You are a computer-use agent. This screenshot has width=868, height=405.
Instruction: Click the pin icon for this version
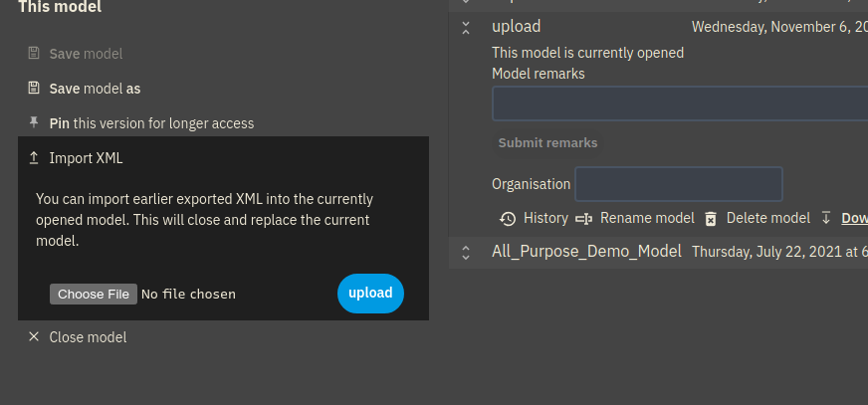[34, 121]
